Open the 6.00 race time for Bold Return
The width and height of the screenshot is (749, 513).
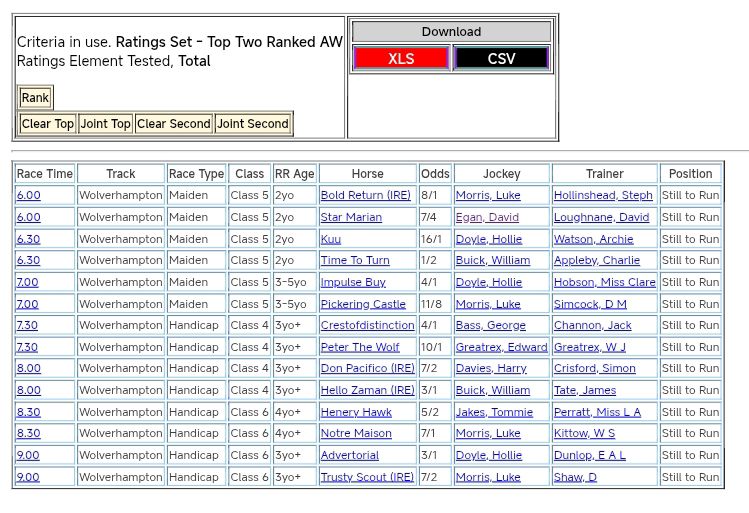28,196
